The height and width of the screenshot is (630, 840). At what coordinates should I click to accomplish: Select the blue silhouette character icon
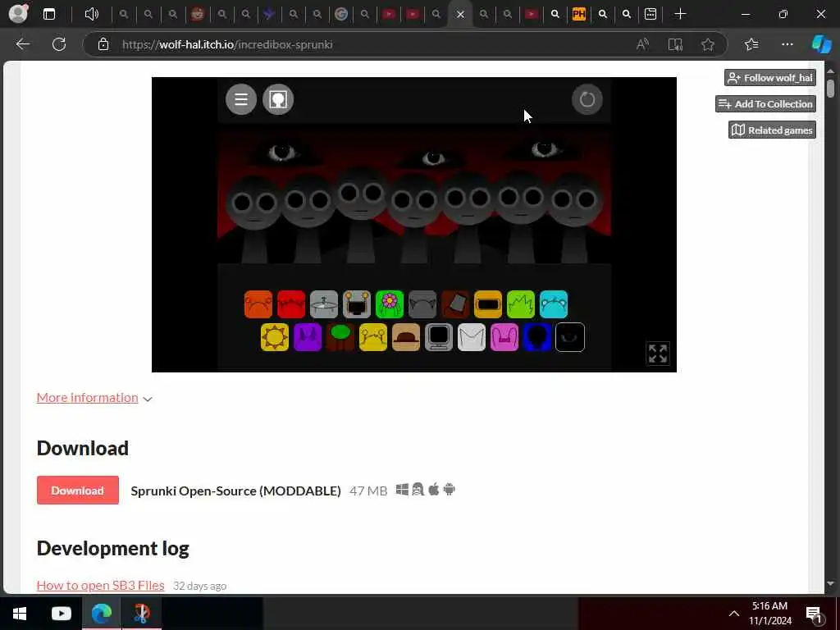(537, 337)
